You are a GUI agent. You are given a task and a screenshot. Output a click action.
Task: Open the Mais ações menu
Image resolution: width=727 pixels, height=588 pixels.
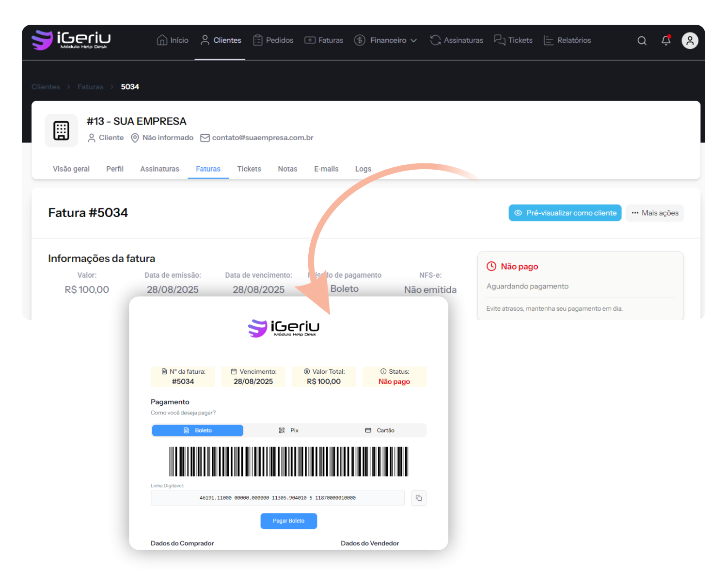click(x=655, y=213)
